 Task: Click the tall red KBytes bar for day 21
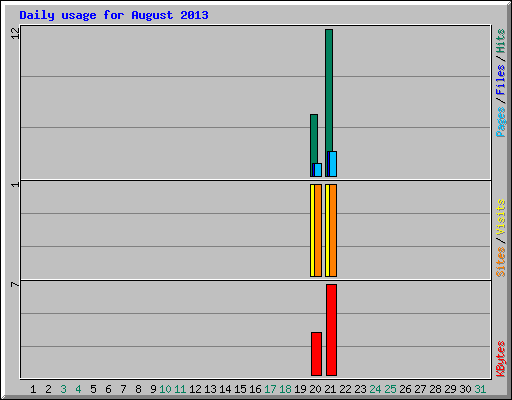click(x=331, y=330)
